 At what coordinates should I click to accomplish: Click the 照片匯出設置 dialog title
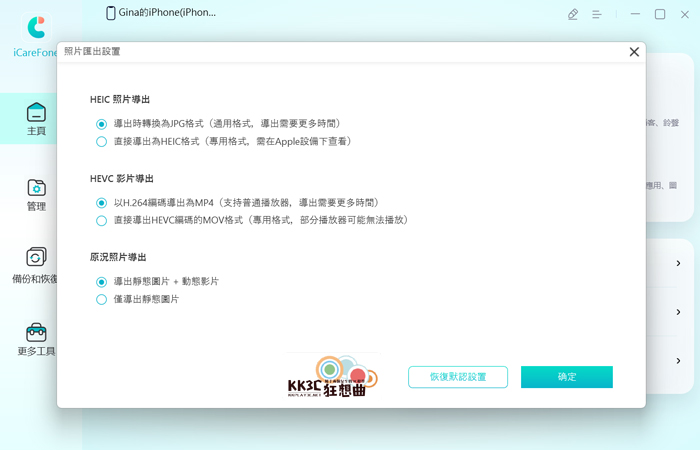pos(92,51)
